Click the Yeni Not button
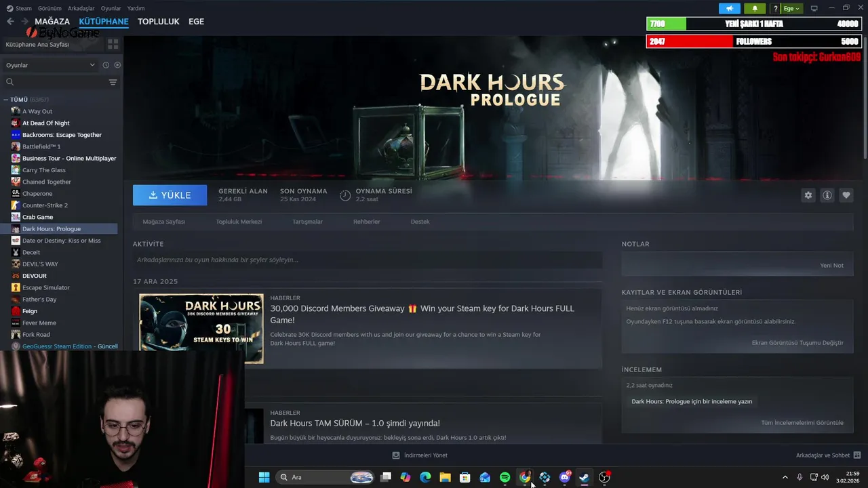The image size is (868, 488). tap(831, 265)
